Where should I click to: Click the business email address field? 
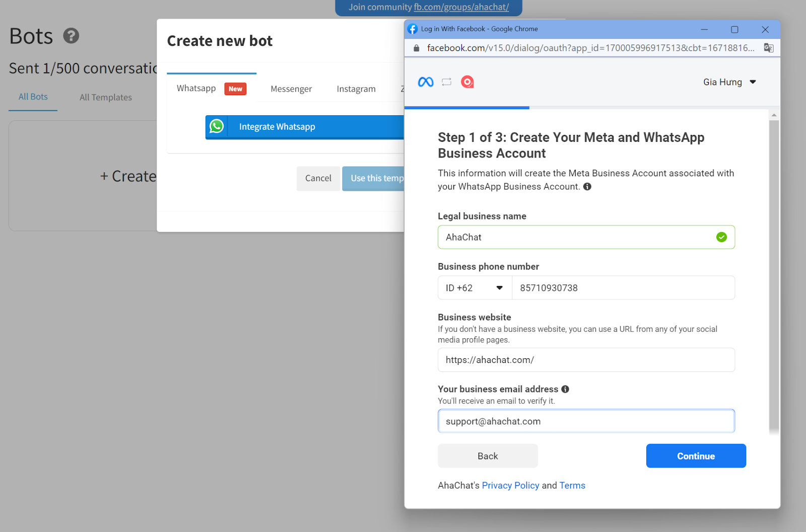pyautogui.click(x=586, y=421)
